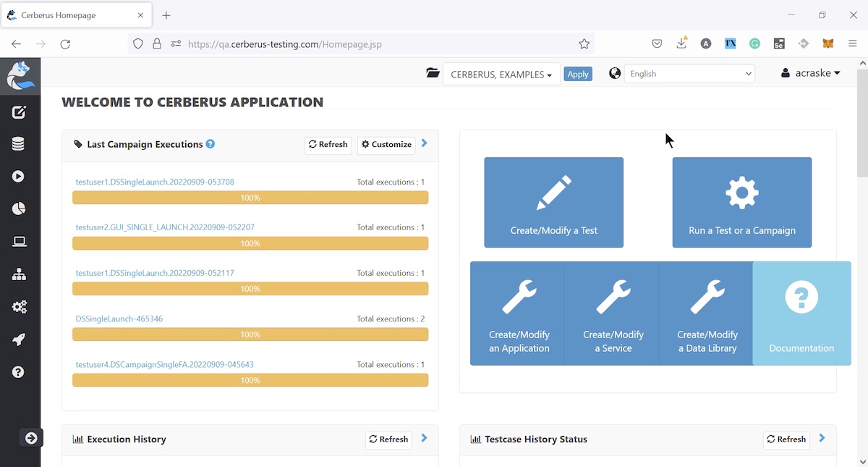
Task: Open Create/Modify an Application tile
Action: pyautogui.click(x=518, y=314)
